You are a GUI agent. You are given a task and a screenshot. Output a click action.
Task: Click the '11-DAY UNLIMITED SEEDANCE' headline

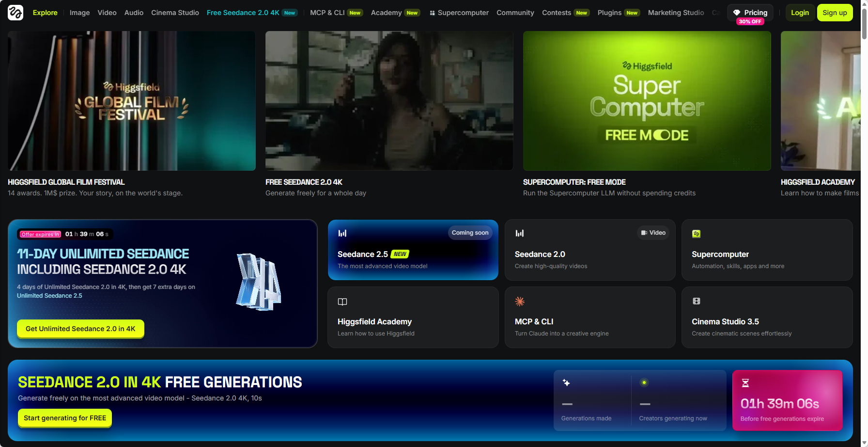103,254
